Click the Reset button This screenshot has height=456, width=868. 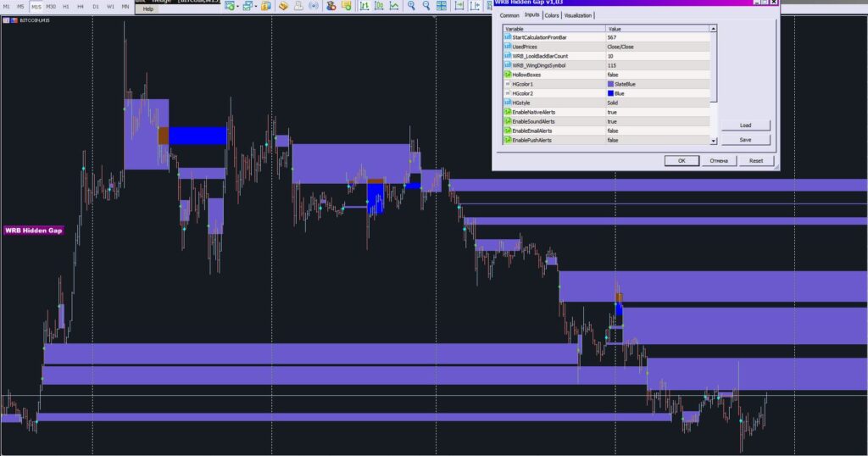[x=755, y=160]
